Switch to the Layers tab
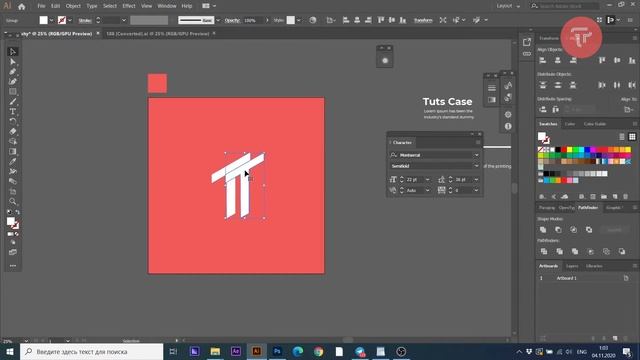640x360 pixels. [572, 266]
